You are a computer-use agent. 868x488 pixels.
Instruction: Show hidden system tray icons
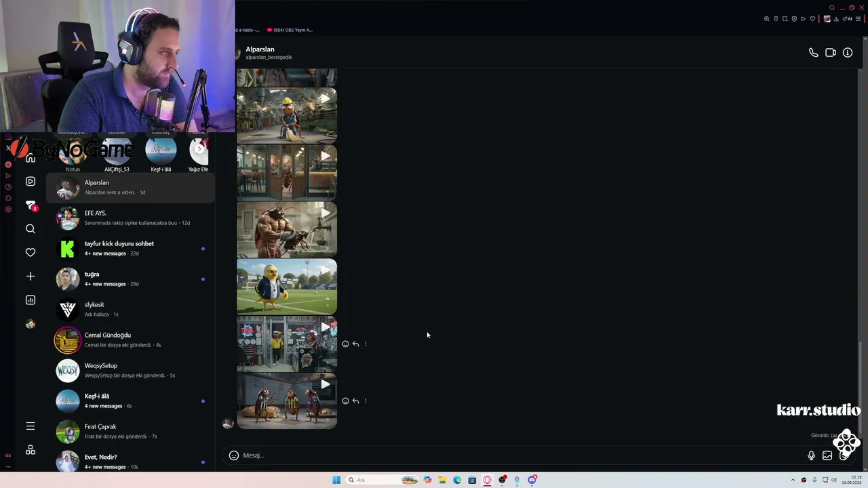793,480
